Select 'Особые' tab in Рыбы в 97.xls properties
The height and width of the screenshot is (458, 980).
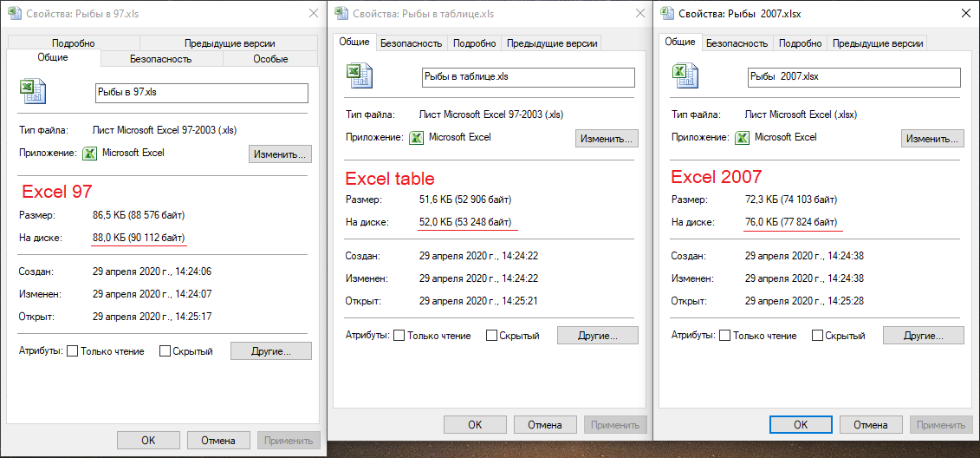click(270, 59)
